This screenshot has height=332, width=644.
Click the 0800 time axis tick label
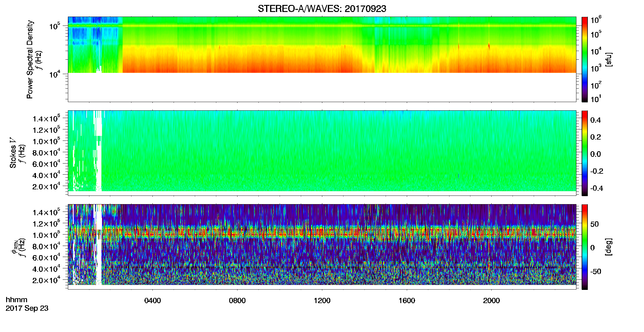pyautogui.click(x=237, y=301)
